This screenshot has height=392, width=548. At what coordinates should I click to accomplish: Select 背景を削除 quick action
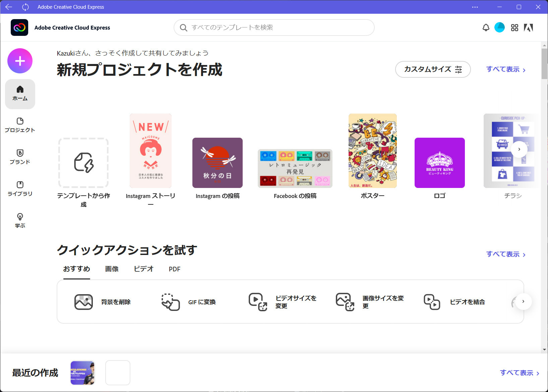(x=102, y=302)
